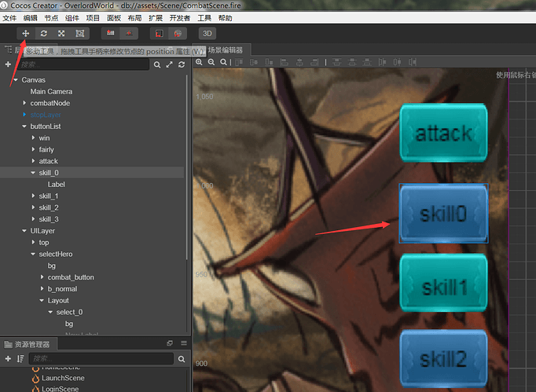Open the 文件 menu
This screenshot has width=536, height=392.
click(x=9, y=18)
